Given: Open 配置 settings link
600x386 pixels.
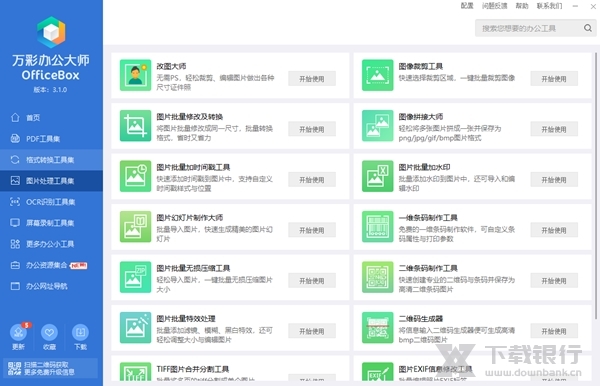Looking at the screenshot, I should coord(467,6).
